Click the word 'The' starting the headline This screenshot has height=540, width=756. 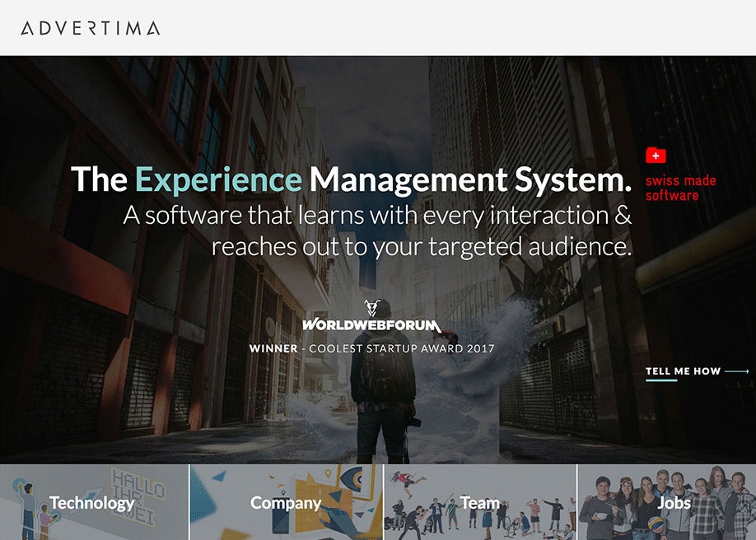tap(99, 179)
